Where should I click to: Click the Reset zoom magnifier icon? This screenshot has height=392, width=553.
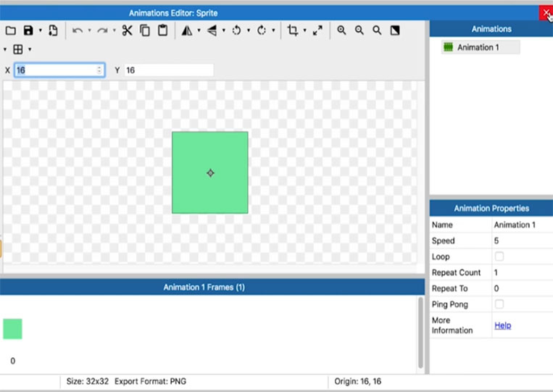coord(377,30)
